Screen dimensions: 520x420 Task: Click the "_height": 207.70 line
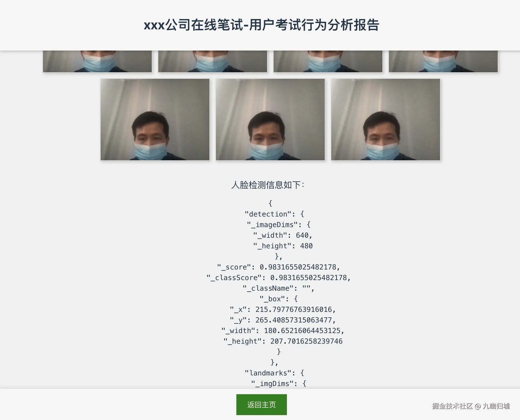click(x=283, y=341)
